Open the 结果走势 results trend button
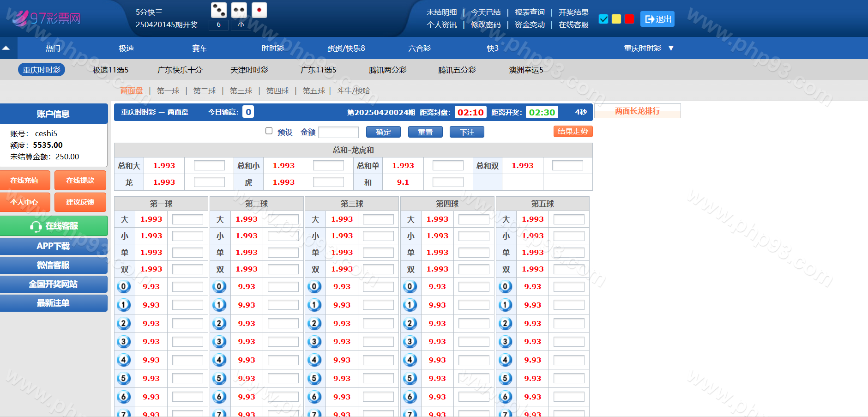Screen dimensions: 868x417 tap(573, 132)
